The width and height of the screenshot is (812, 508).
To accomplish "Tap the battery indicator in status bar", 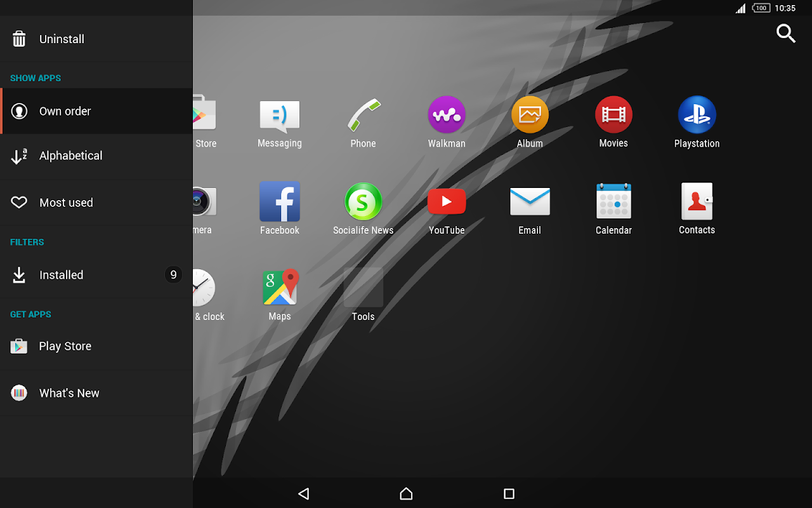I will coord(761,8).
